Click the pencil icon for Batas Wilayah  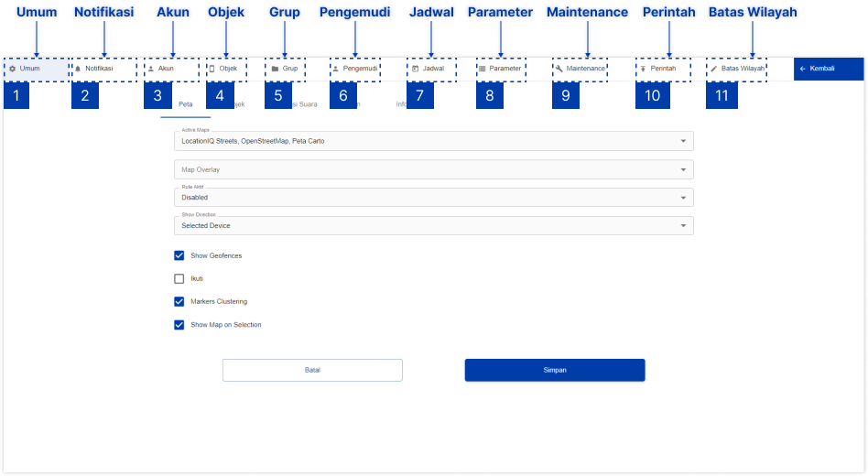(714, 69)
